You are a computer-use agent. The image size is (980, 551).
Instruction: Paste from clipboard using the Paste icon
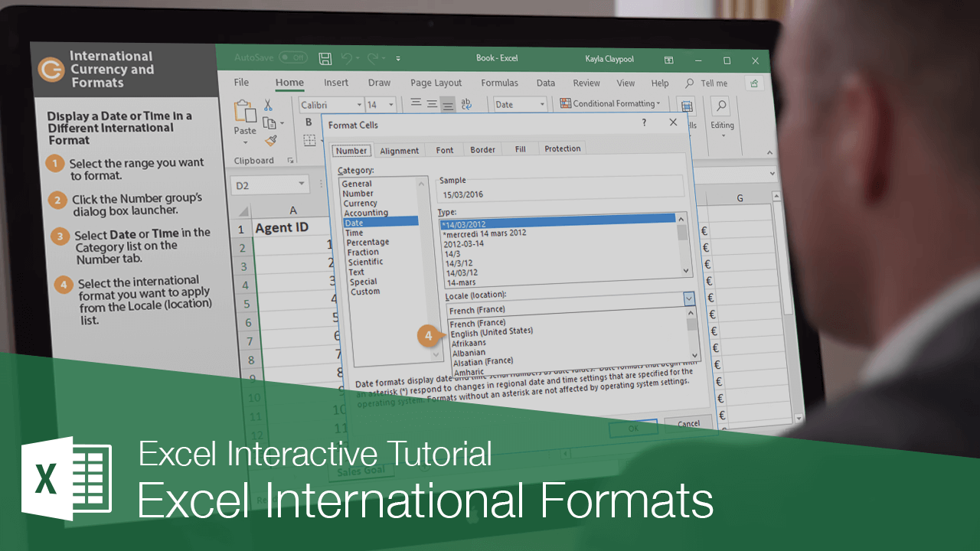[245, 112]
